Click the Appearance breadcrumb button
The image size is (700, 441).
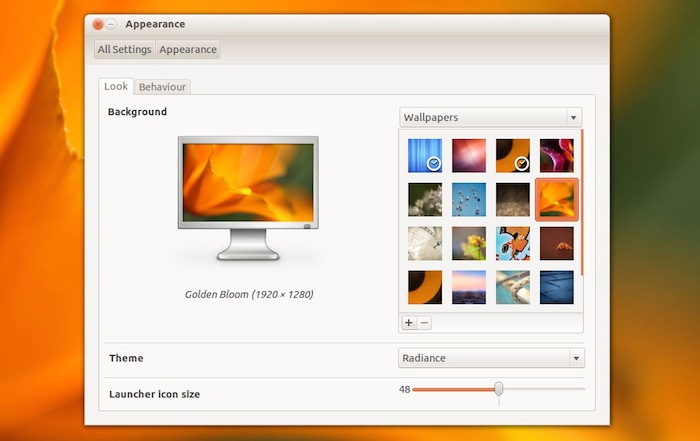[x=188, y=49]
